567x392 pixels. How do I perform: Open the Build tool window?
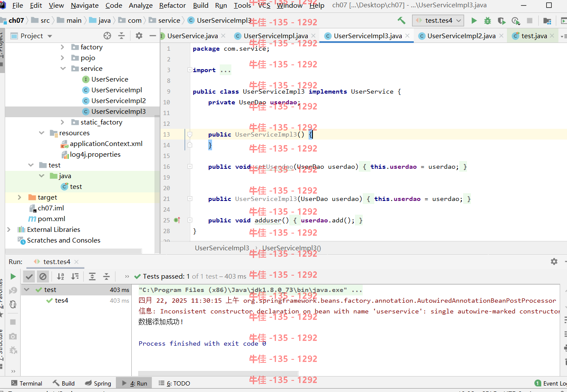click(64, 383)
